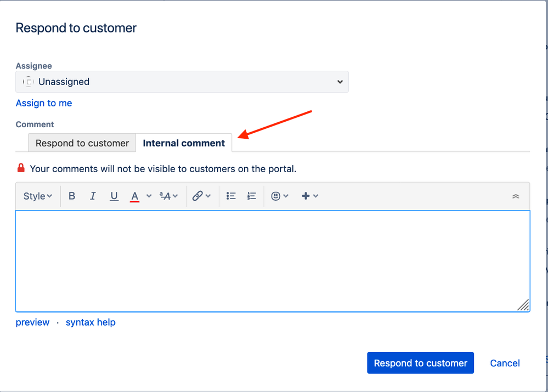Select the Internal comment tab
The height and width of the screenshot is (392, 548).
pos(184,143)
